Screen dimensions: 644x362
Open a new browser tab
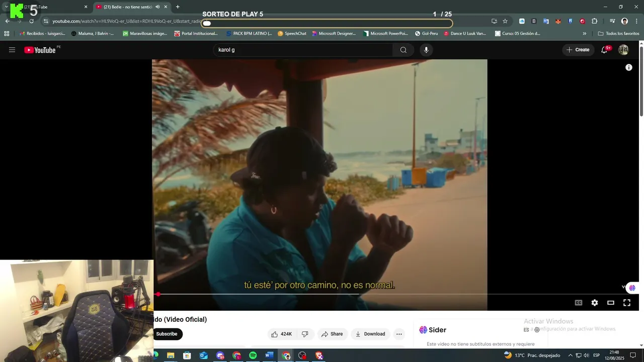click(x=178, y=7)
